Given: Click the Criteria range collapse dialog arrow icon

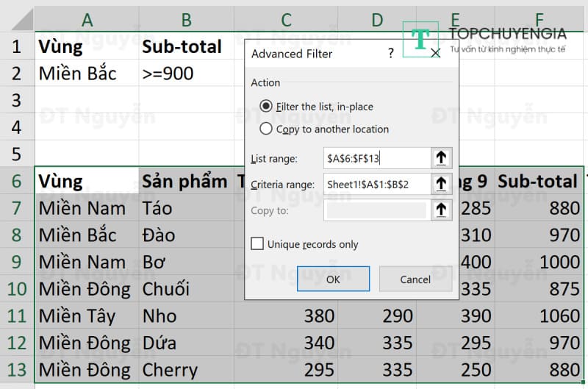Looking at the screenshot, I should 441,184.
